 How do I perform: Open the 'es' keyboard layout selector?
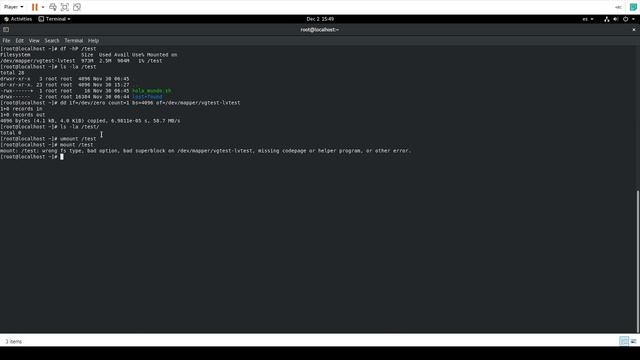coord(588,19)
